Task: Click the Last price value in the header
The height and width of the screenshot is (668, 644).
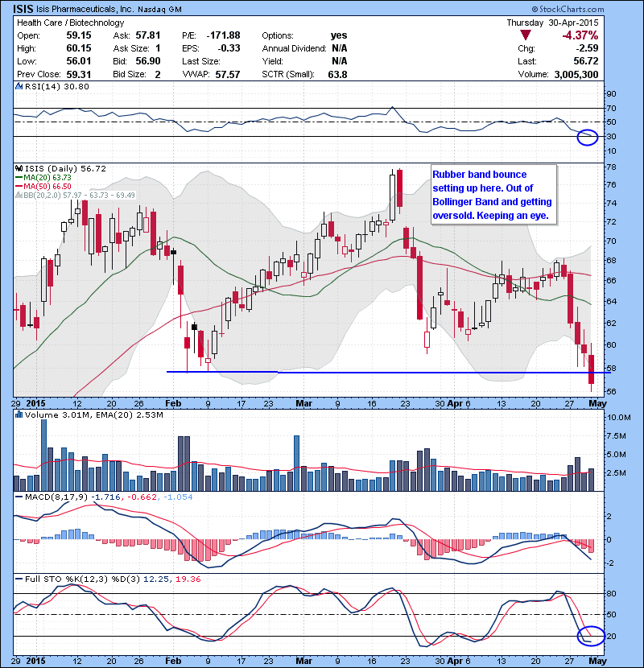Action: pyautogui.click(x=586, y=61)
